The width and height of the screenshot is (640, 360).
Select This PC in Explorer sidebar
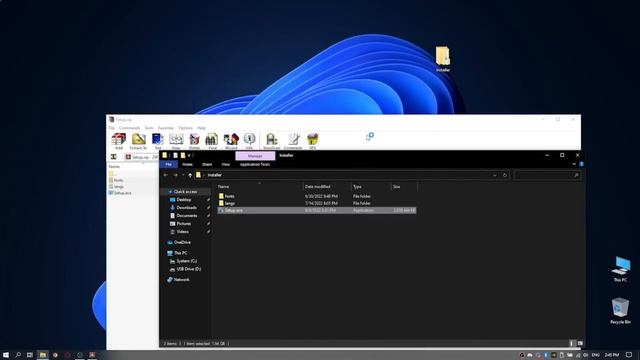pyautogui.click(x=180, y=253)
